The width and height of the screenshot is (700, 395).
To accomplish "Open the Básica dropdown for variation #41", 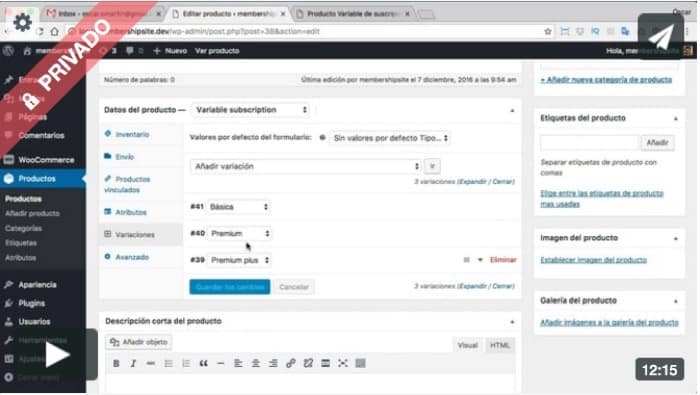I will (x=239, y=207).
